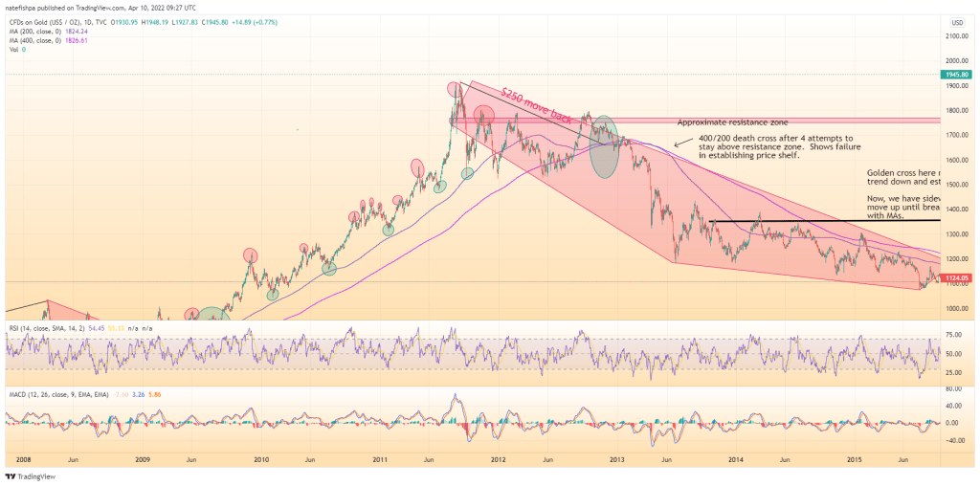Select the red circle at the 2011 peak
This screenshot has height=486, width=980.
456,91
